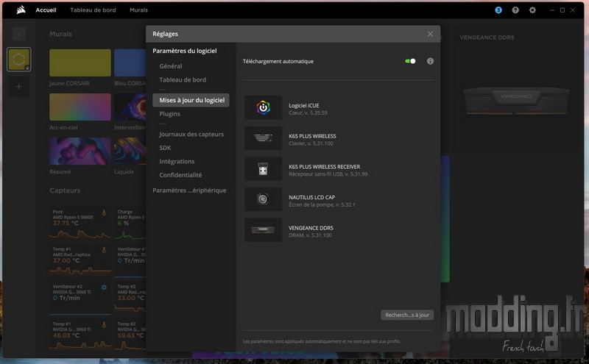Switch to the Tableau de bord top tab
Viewport: 589px width, 364px height.
[93, 10]
